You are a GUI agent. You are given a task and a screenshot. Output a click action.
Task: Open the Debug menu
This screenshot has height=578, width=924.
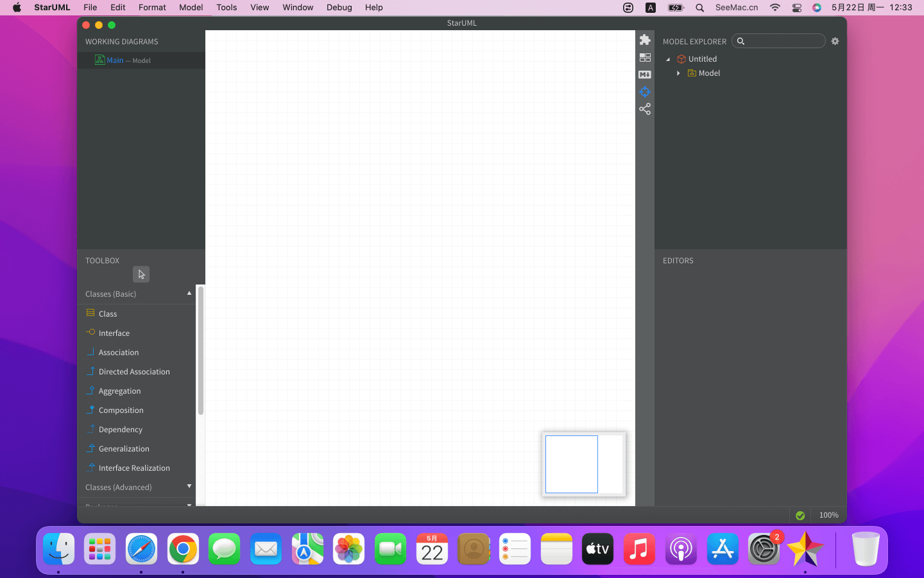pos(339,8)
